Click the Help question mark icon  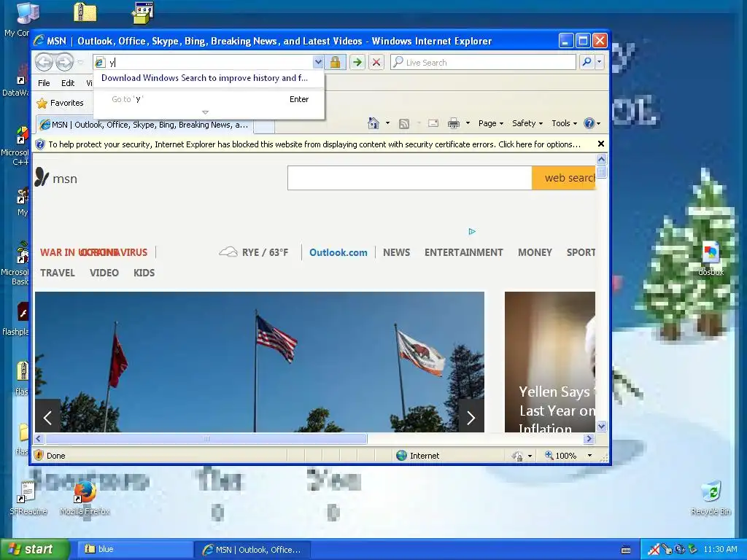(589, 123)
